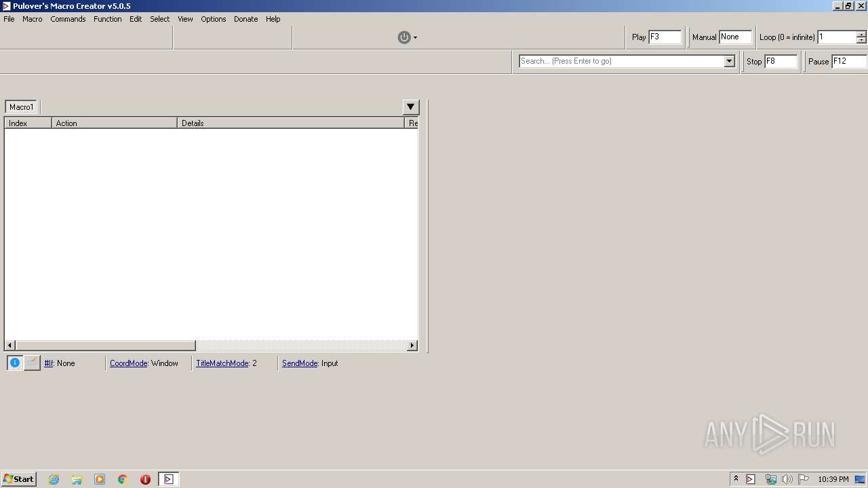
Task: Open Windows Media Player from the taskbar
Action: coord(100,479)
